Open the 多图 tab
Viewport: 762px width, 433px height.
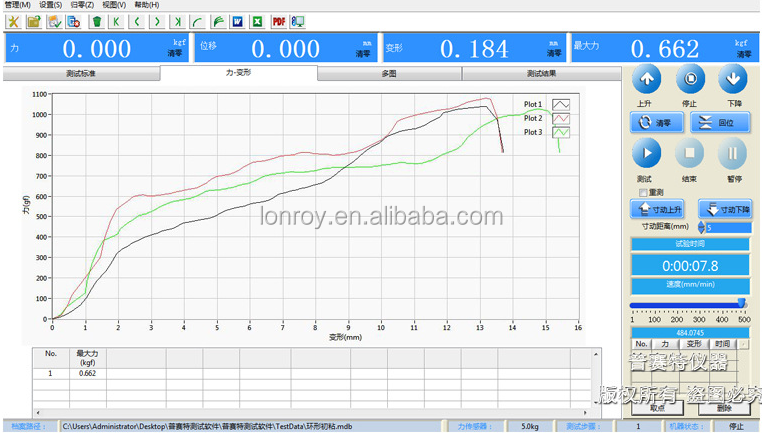(389, 73)
